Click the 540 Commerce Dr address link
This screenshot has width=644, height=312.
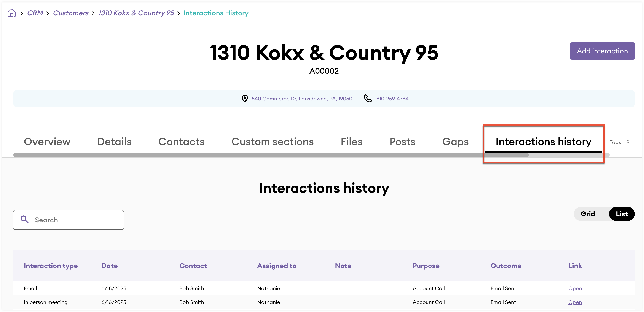[302, 99]
